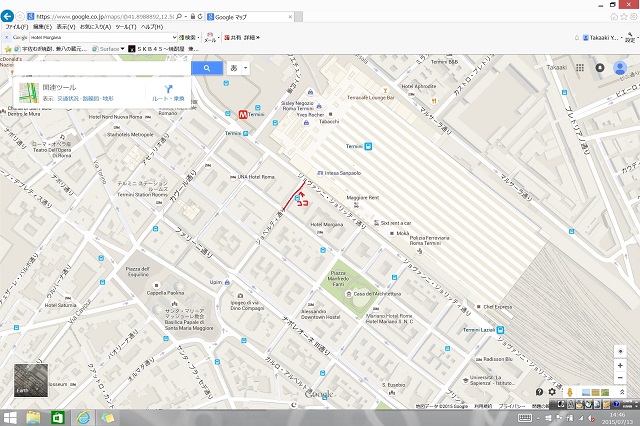Open the Windows Store taskbar icon
This screenshot has height=426, width=640.
click(x=58, y=418)
